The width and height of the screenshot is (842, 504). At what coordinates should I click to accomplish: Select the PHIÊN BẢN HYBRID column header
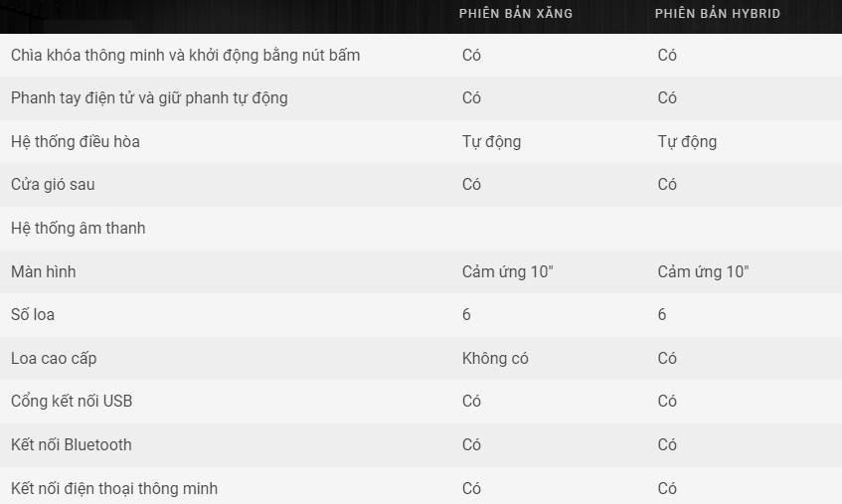[718, 13]
